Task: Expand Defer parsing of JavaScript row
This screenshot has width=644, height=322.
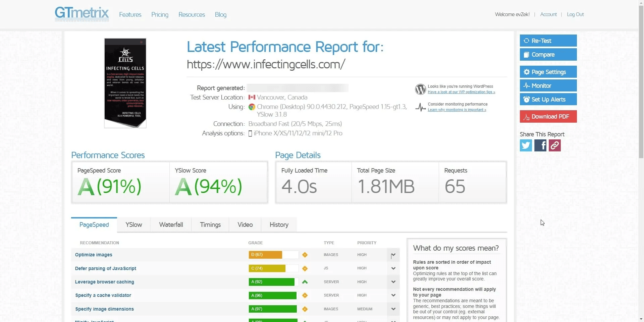Action: point(393,268)
